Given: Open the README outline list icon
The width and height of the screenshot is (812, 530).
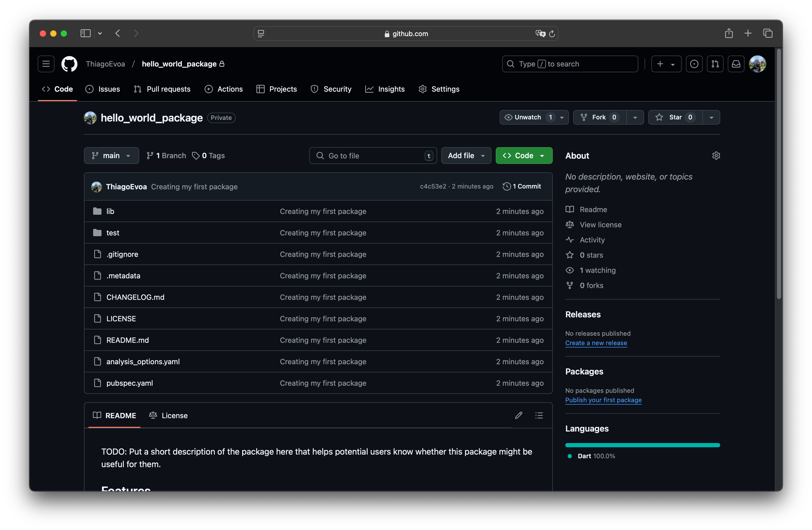Looking at the screenshot, I should point(539,415).
